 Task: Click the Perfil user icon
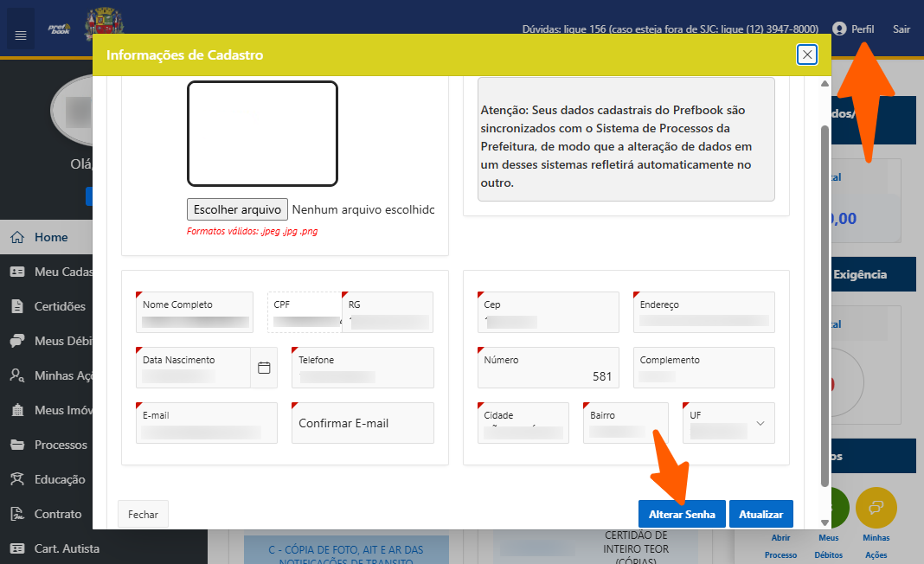pos(838,29)
